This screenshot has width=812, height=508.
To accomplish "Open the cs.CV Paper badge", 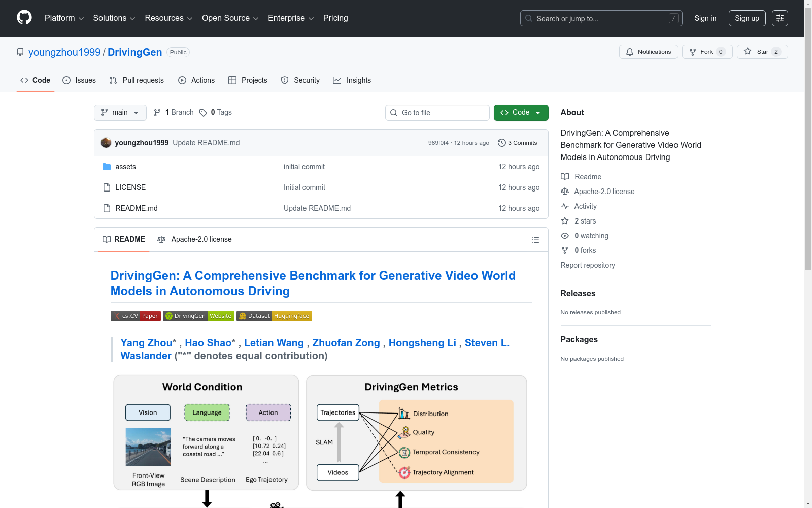I will pos(136,316).
